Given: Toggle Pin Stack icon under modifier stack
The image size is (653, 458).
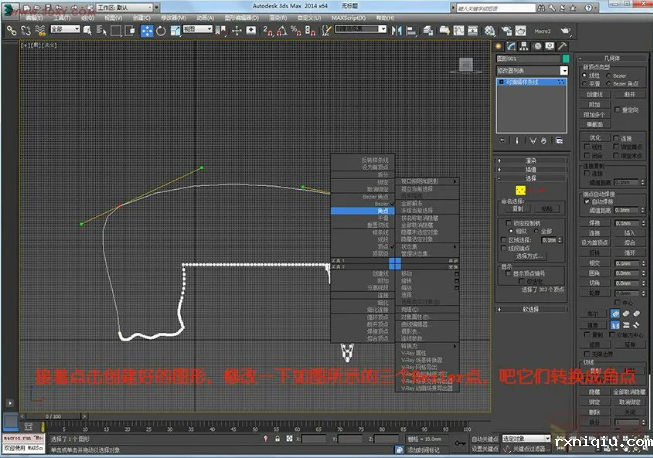Looking at the screenshot, I should coord(502,141).
